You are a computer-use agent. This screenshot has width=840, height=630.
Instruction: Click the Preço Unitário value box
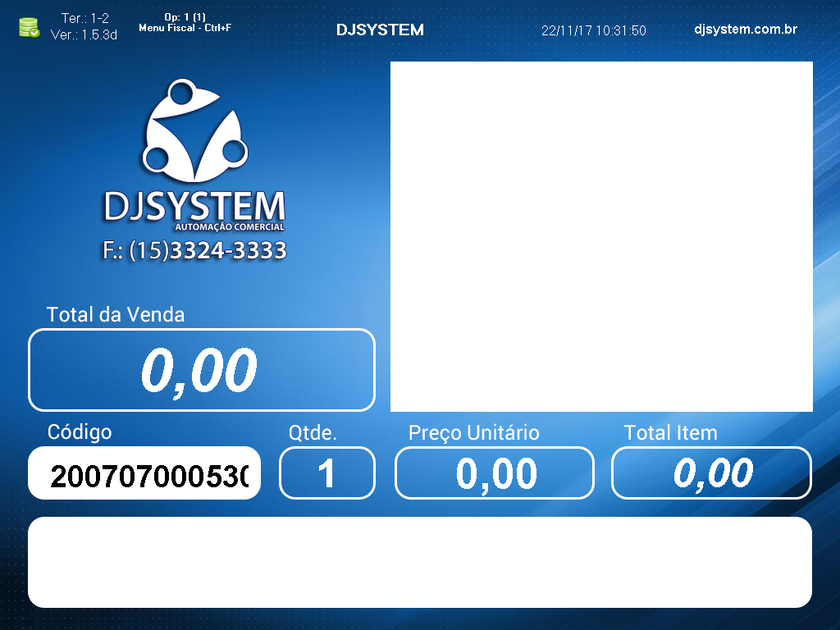point(495,473)
